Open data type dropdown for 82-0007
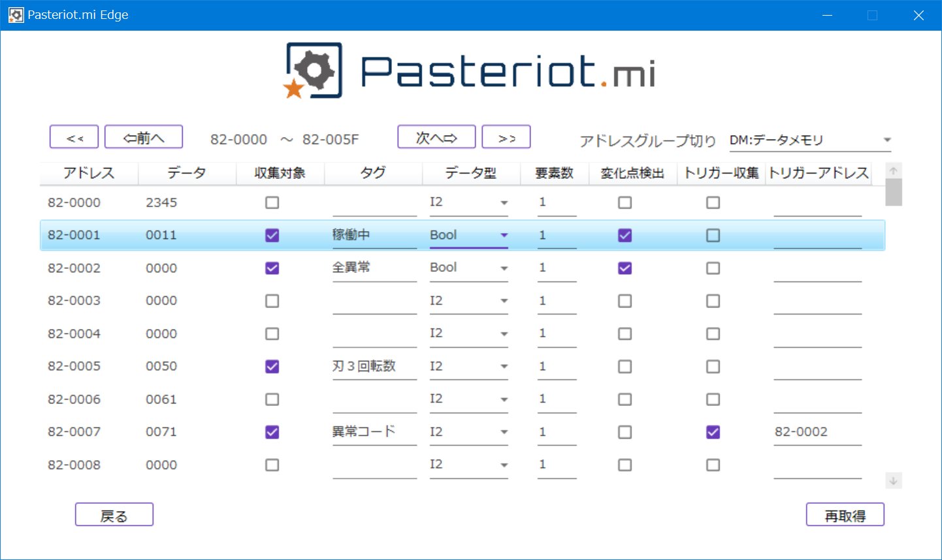This screenshot has width=942, height=560. point(469,432)
